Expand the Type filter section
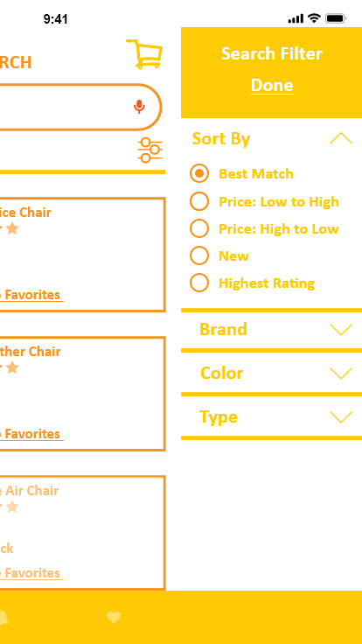Image resolution: width=362 pixels, height=644 pixels. (271, 416)
